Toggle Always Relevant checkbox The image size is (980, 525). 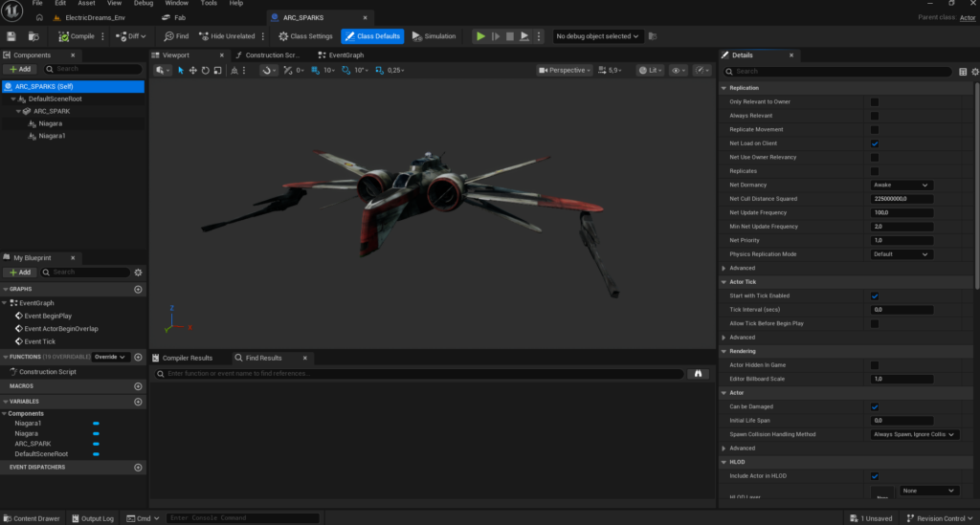coord(875,116)
